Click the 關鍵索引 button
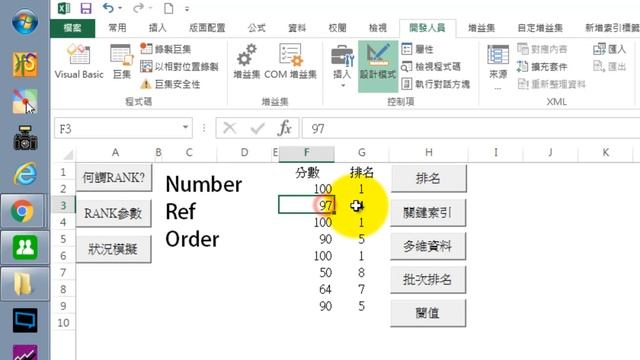640x360 pixels. coord(428,212)
